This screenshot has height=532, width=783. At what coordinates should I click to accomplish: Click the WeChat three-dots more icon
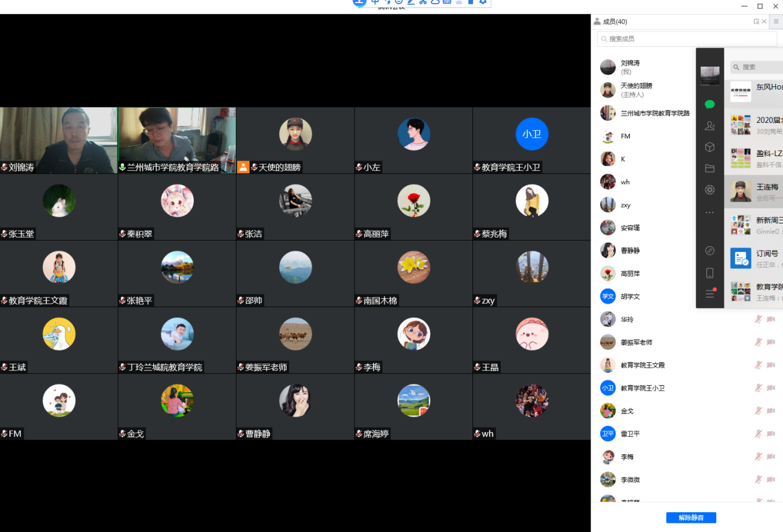click(x=710, y=212)
